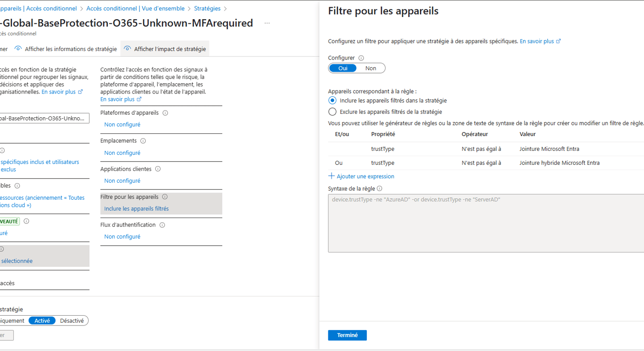Click Jointure hybride Microsoft Entra value cell

point(559,163)
